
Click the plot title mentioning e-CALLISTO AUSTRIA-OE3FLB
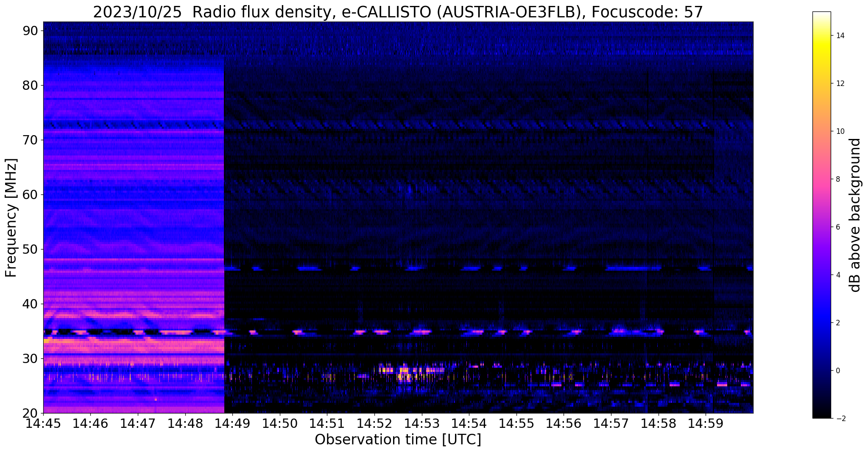click(x=398, y=12)
